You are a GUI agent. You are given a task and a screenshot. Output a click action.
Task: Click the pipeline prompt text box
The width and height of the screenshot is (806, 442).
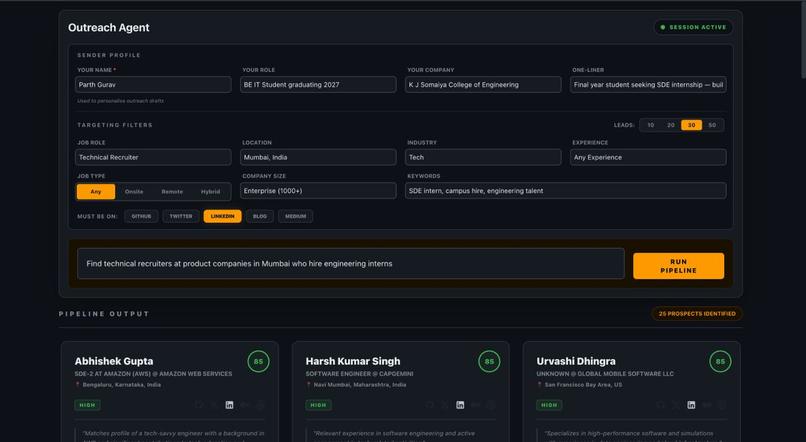tap(351, 264)
